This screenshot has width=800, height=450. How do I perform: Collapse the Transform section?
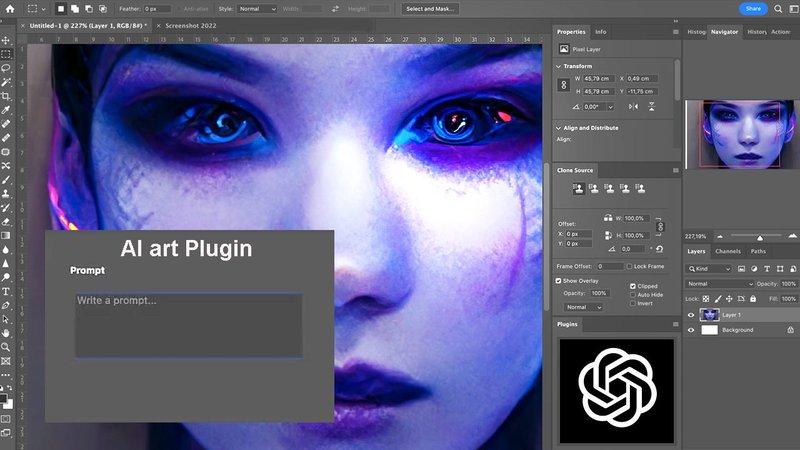click(558, 66)
